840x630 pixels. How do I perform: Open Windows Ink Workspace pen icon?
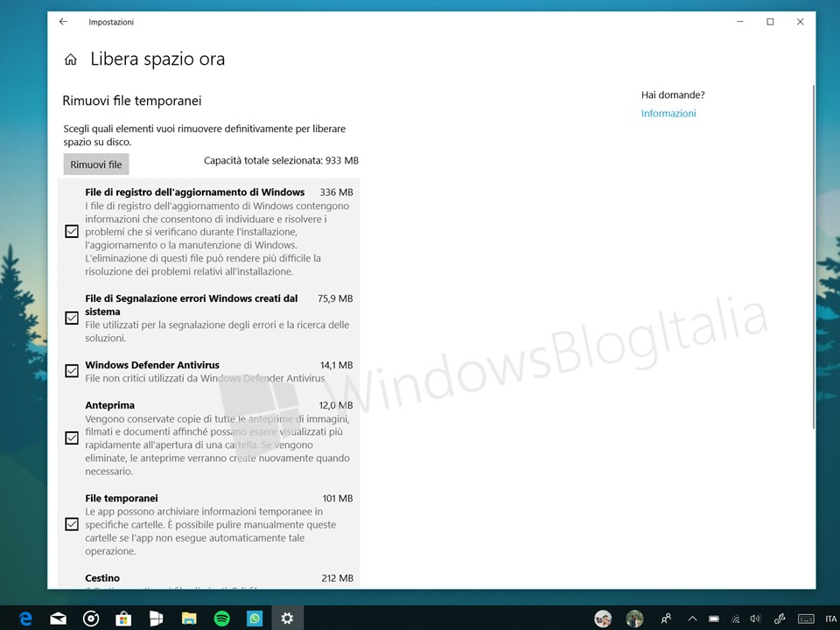click(779, 619)
